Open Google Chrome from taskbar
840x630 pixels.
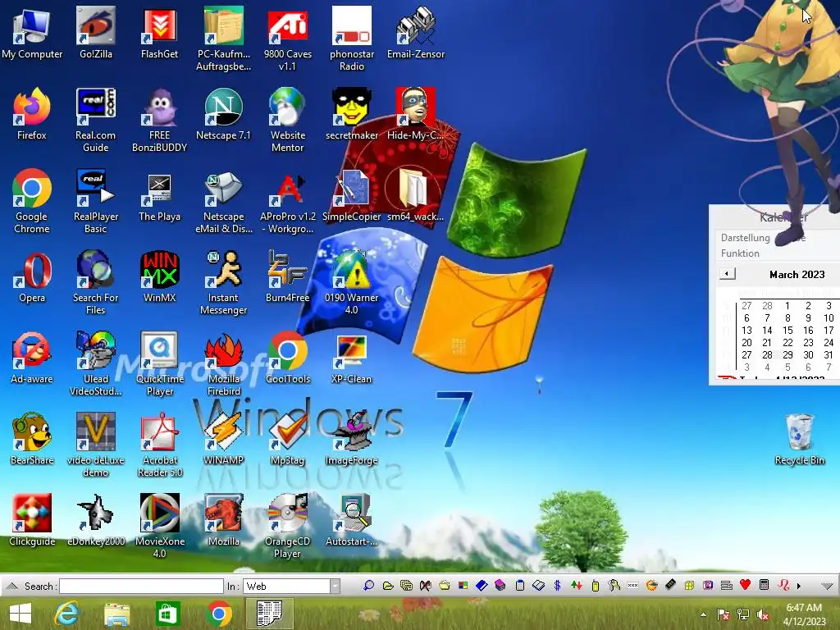click(x=218, y=614)
